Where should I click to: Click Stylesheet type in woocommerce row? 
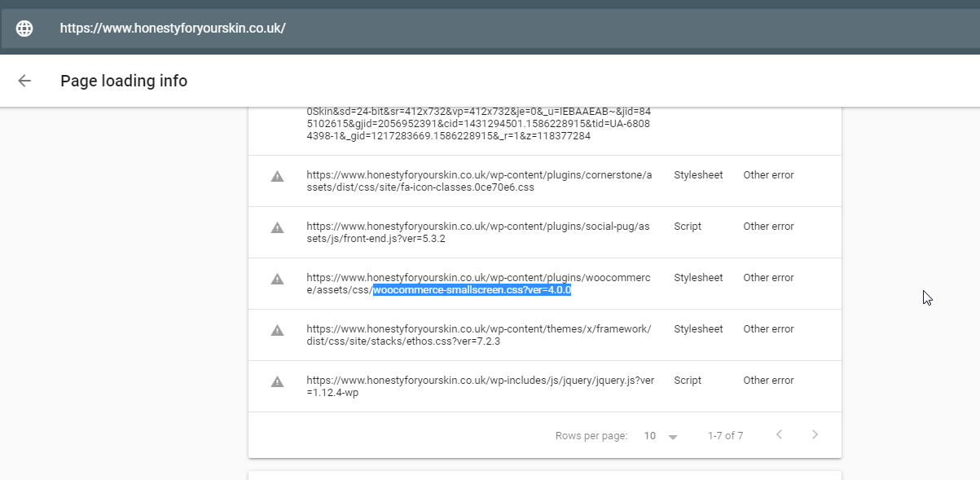698,278
